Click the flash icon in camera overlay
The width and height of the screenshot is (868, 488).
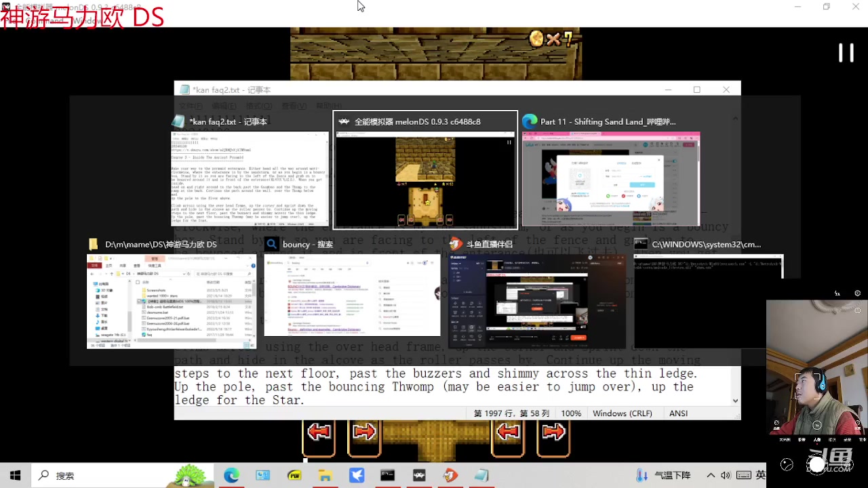tap(837, 293)
